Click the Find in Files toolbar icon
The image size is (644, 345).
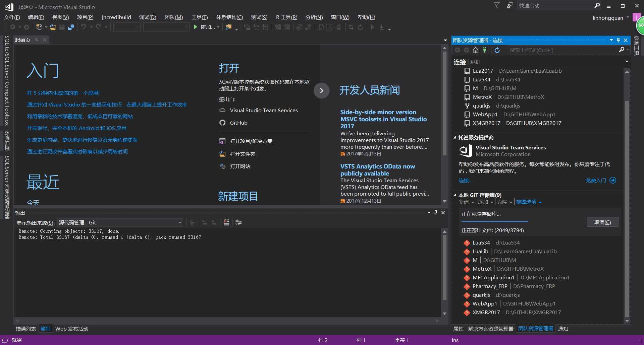[x=228, y=27]
